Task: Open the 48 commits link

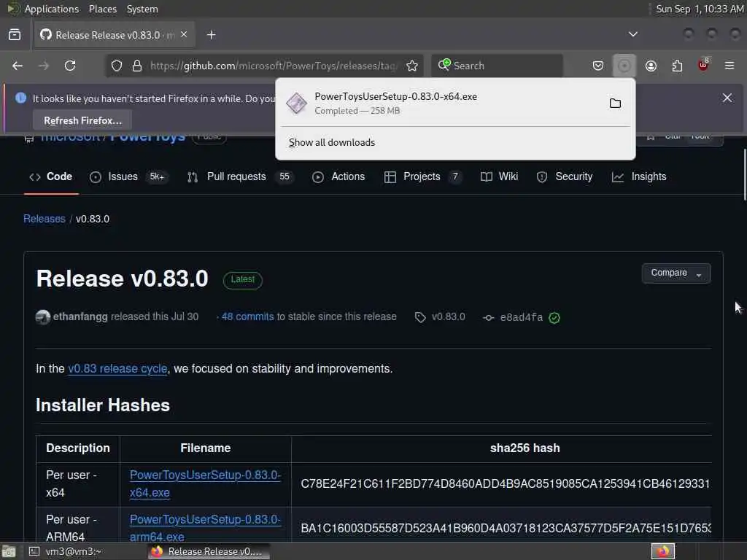Action: coord(248,316)
